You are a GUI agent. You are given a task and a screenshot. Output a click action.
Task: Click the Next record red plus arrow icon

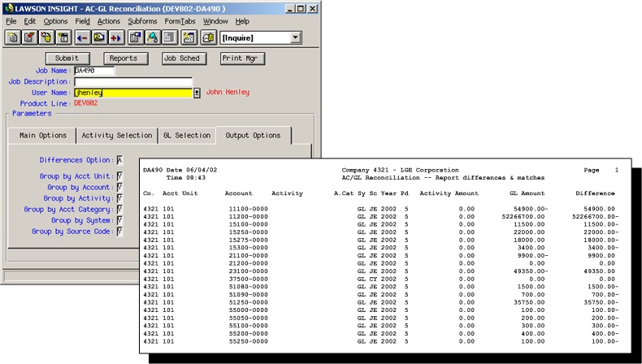(x=116, y=37)
